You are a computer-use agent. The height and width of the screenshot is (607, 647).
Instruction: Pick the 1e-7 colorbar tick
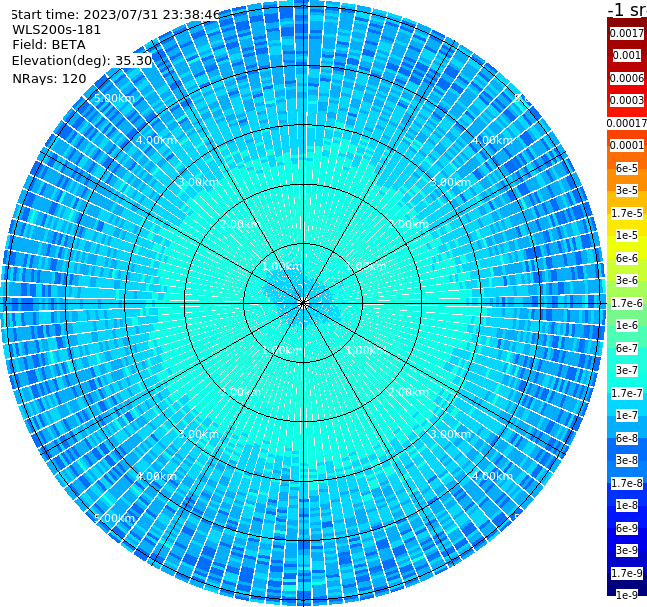click(627, 415)
